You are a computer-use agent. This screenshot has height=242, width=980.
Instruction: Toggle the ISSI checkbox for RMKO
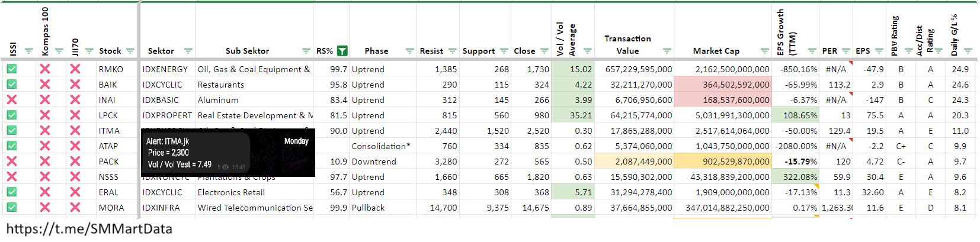coord(12,69)
